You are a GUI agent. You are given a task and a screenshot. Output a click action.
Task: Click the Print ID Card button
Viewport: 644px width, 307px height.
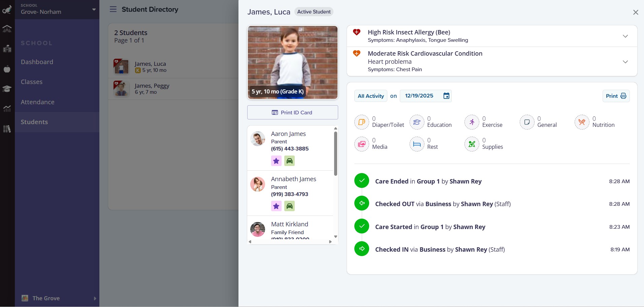point(292,113)
